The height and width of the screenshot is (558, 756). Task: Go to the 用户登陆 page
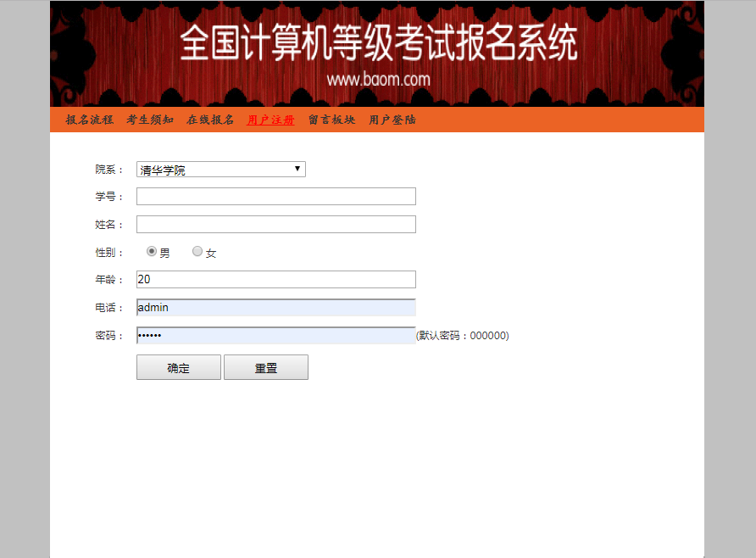(x=392, y=120)
